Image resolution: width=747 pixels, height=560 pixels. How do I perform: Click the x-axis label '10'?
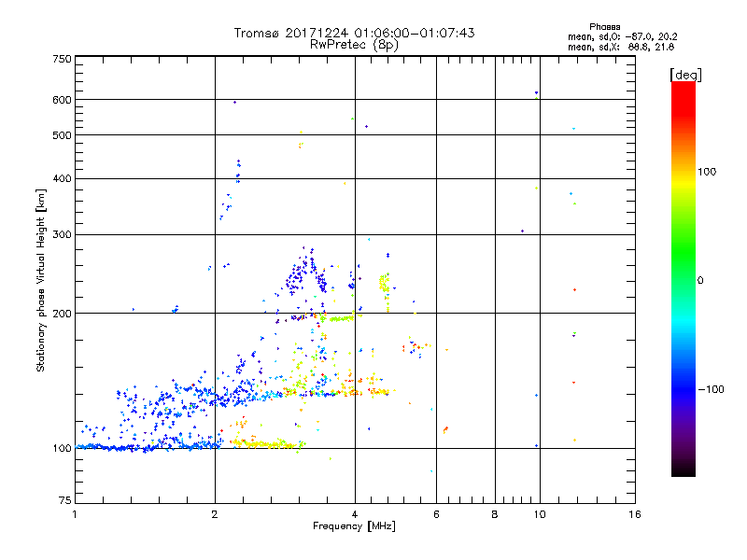(x=540, y=514)
